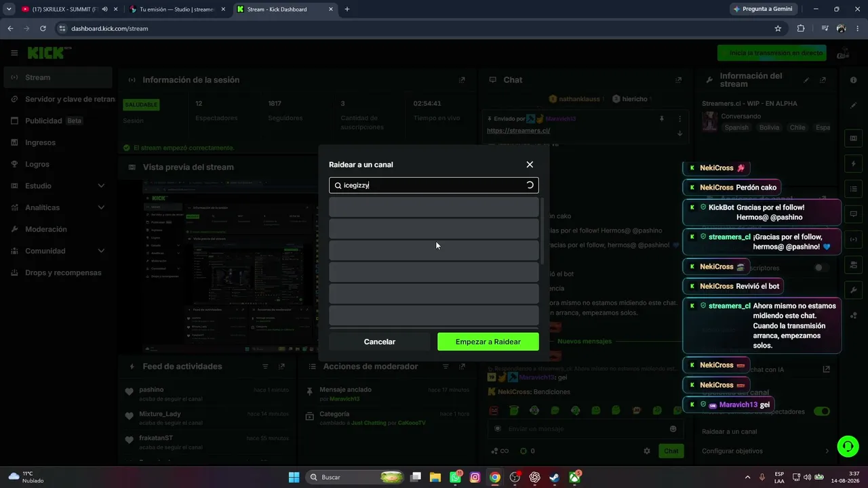868x488 pixels.
Task: Filter the Acciones de moderador list
Action: 445,367
